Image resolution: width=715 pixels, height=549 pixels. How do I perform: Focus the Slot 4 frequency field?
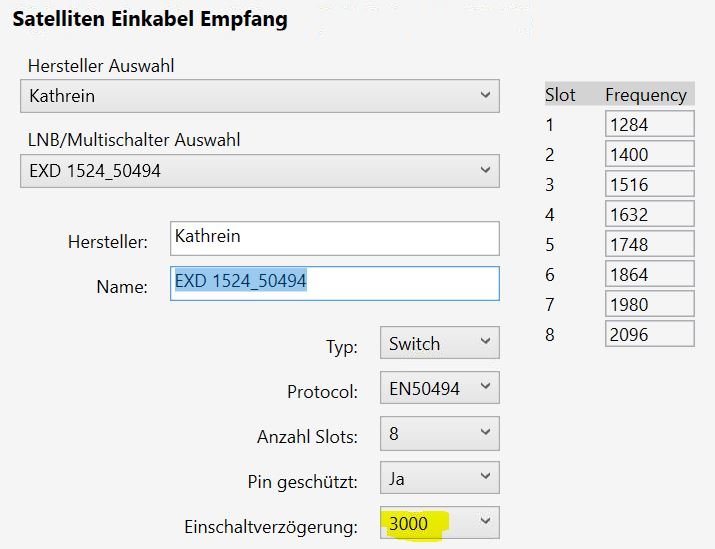[649, 214]
